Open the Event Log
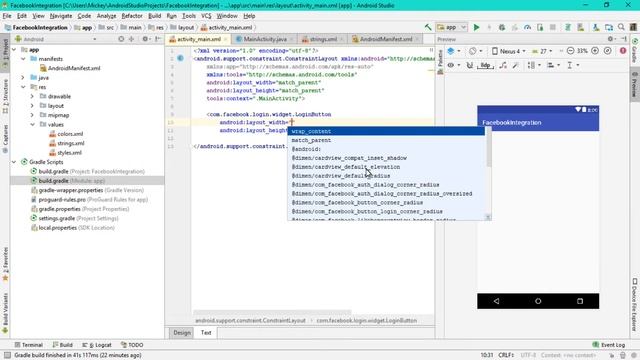640x360 pixels. (x=609, y=345)
